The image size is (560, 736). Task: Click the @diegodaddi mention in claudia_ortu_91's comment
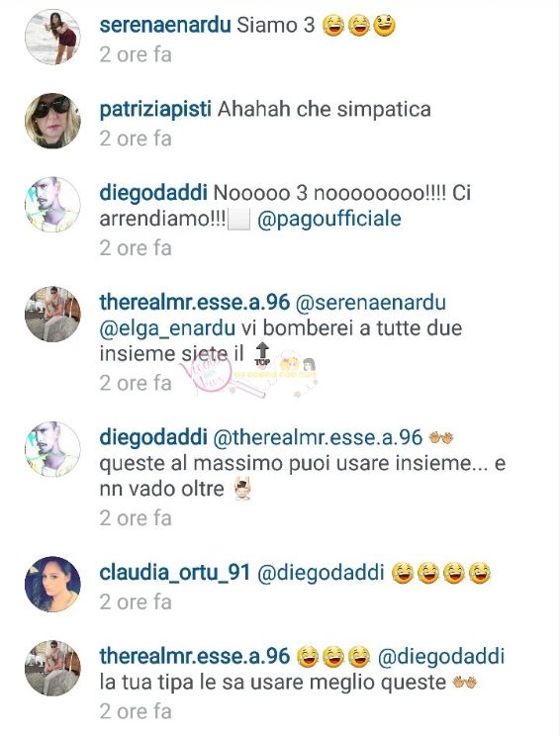[x=322, y=573]
